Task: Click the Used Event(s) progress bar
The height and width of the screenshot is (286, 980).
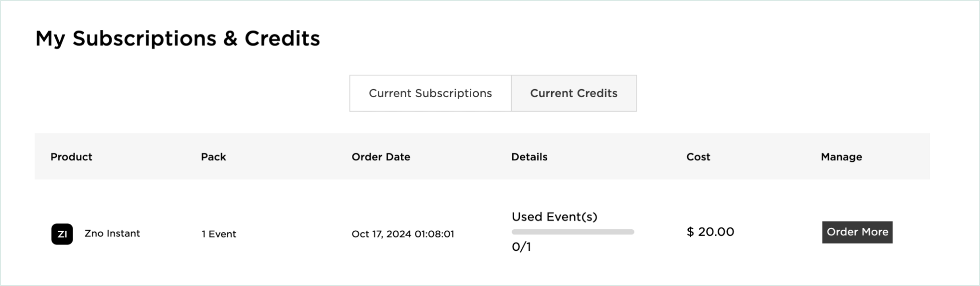Action: coord(573,232)
